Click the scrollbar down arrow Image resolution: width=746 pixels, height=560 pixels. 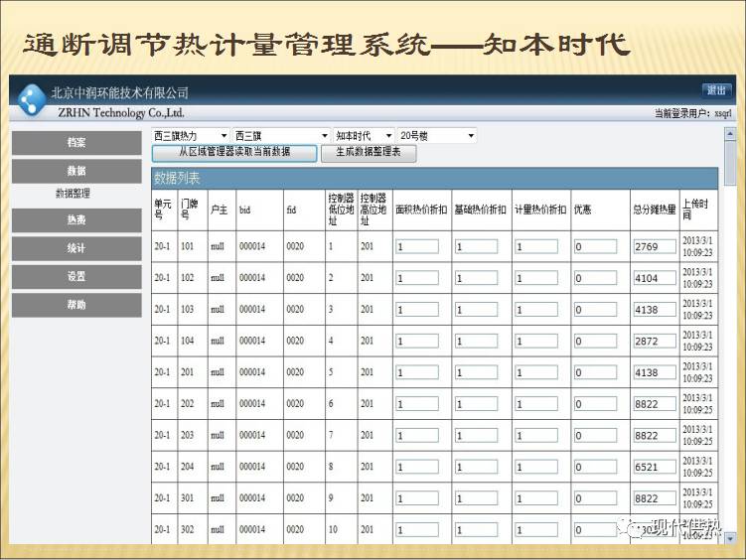pyautogui.click(x=730, y=539)
